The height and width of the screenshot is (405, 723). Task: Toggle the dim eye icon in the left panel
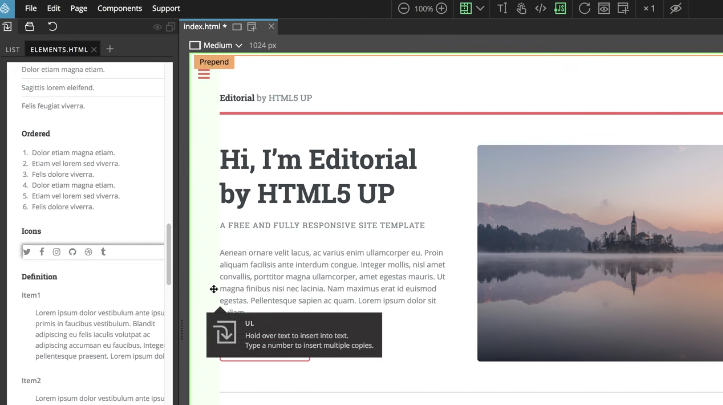point(157,27)
